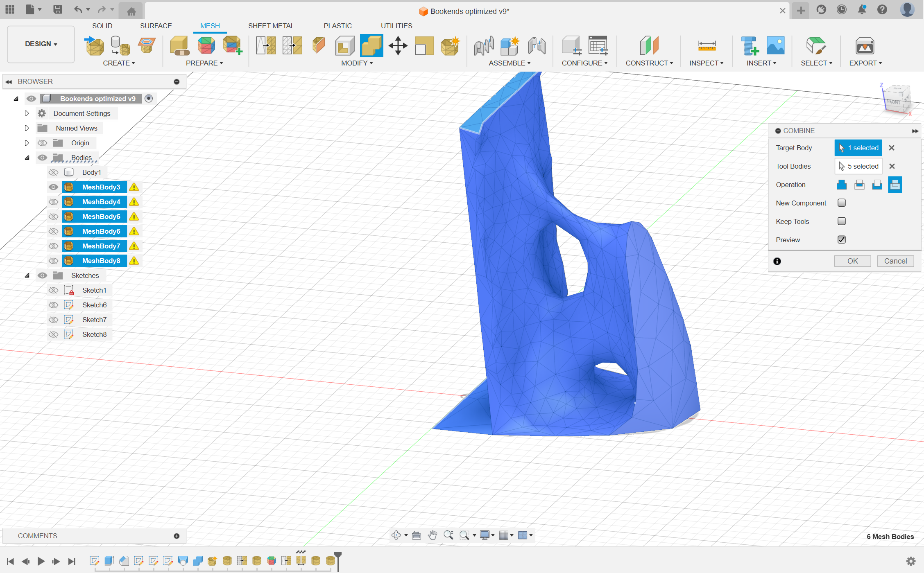This screenshot has width=924, height=573.
Task: Open the CREATE dropdown menu
Action: pyautogui.click(x=119, y=63)
